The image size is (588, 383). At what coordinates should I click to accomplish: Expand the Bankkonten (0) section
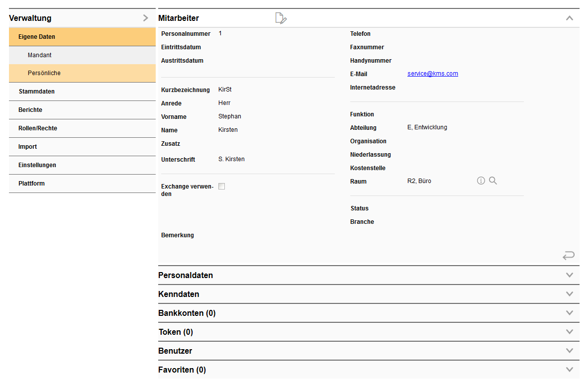570,313
